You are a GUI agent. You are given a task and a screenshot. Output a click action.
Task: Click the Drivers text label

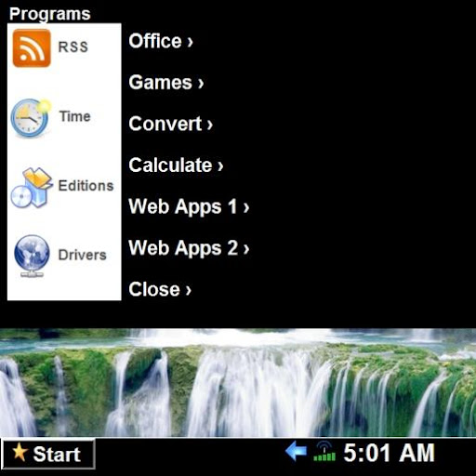point(83,255)
